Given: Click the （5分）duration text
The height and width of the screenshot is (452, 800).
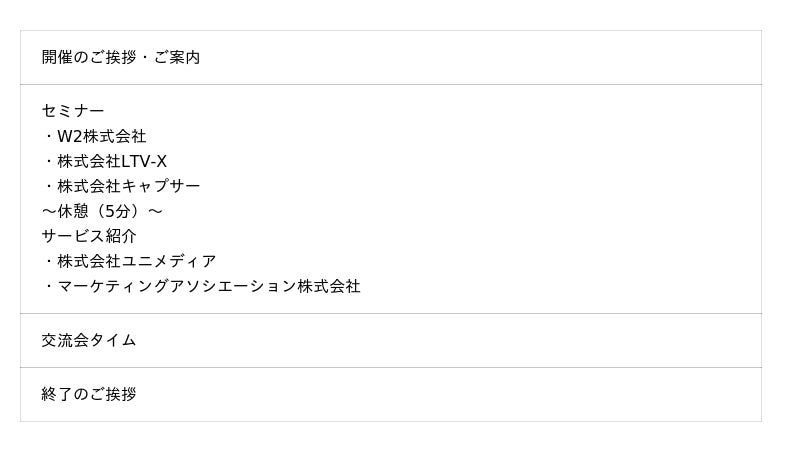Looking at the screenshot, I should (120, 211).
